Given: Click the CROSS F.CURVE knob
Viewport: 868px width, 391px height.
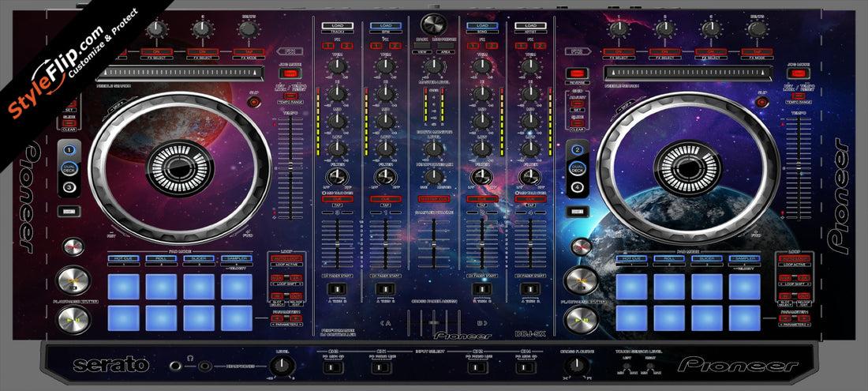Looking at the screenshot, I should (x=578, y=366).
